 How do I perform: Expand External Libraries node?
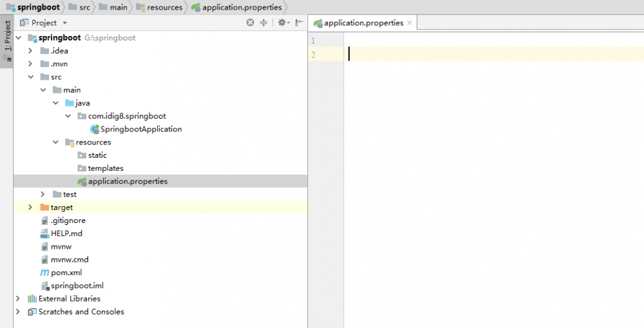coord(18,299)
